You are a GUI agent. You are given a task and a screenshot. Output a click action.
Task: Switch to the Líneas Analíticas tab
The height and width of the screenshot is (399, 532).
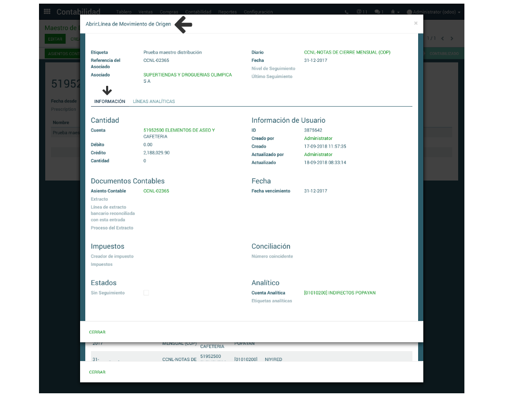coord(154,101)
